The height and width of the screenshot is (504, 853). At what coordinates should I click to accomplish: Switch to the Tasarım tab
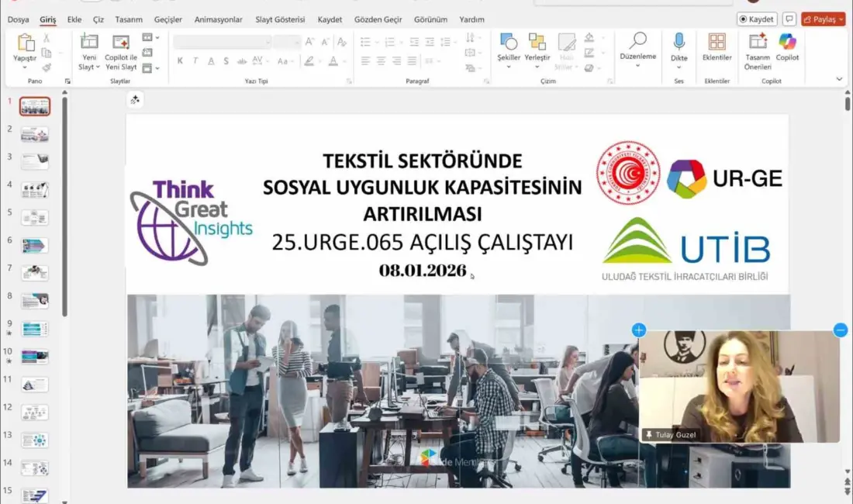(129, 19)
